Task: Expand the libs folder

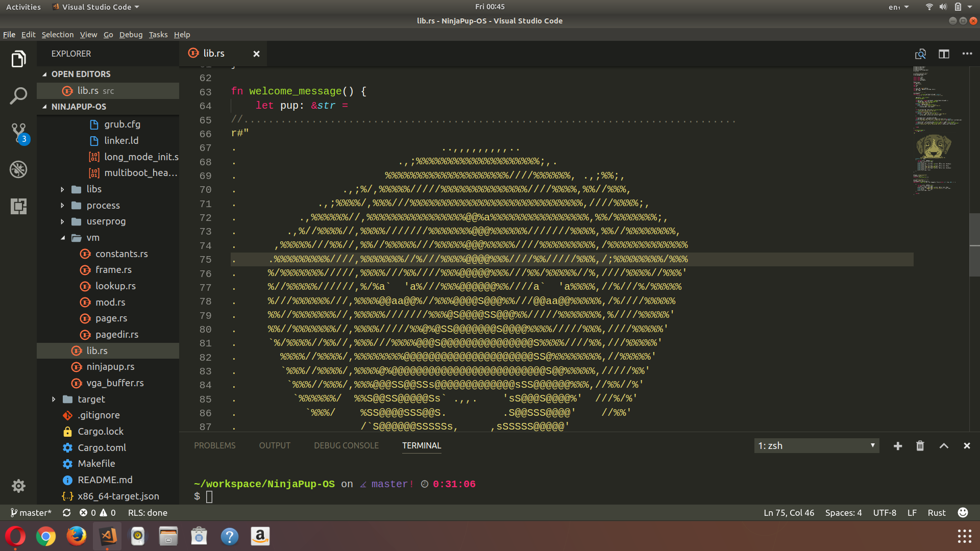Action: 93,189
